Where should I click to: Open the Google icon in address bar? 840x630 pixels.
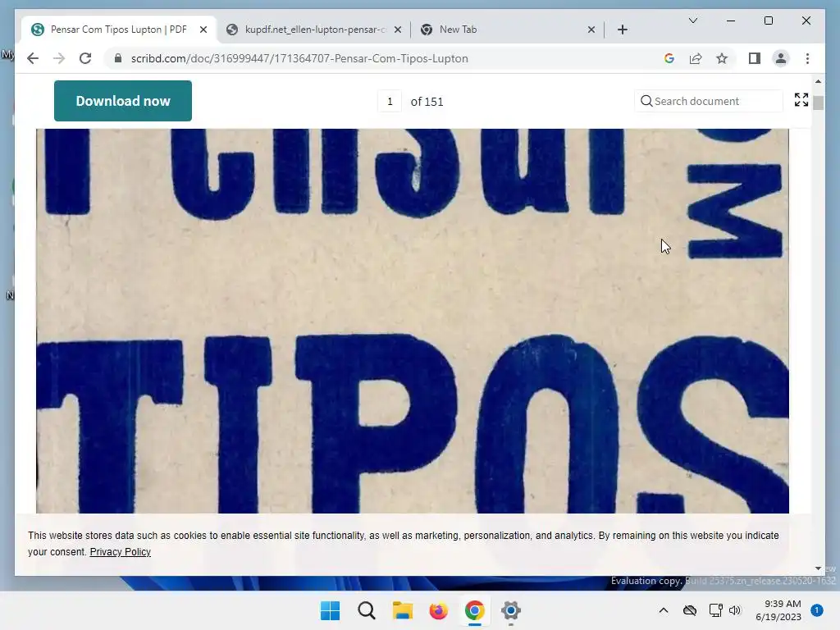pyautogui.click(x=669, y=58)
